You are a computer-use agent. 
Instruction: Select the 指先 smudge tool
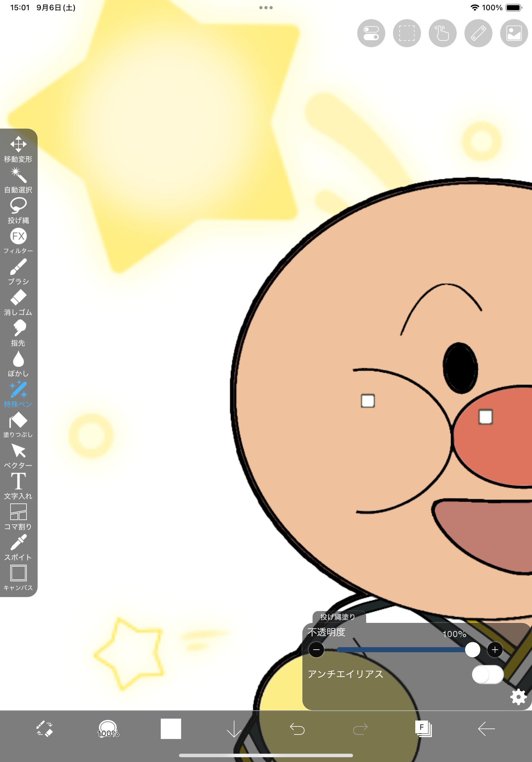click(x=18, y=333)
